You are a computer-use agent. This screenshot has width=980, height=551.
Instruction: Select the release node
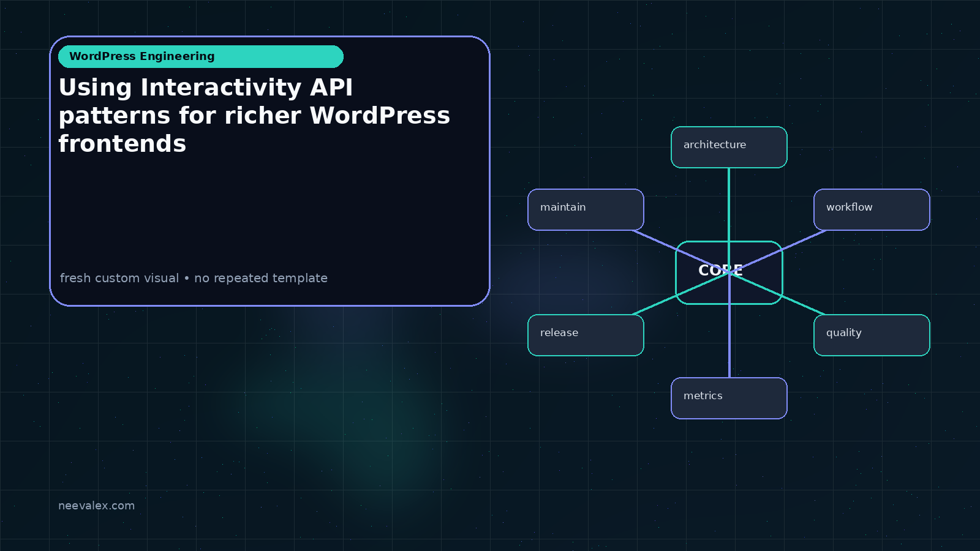(586, 335)
